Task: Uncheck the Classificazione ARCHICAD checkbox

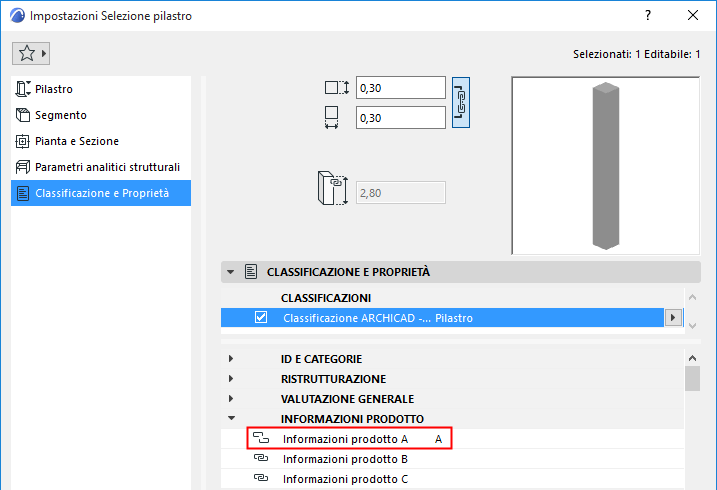Action: [261, 318]
